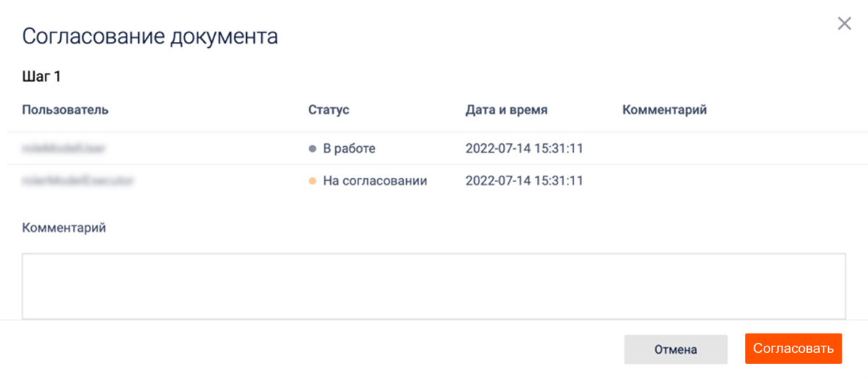Click the Комментарий label above the text box
The width and height of the screenshot is (868, 379).
tap(64, 228)
